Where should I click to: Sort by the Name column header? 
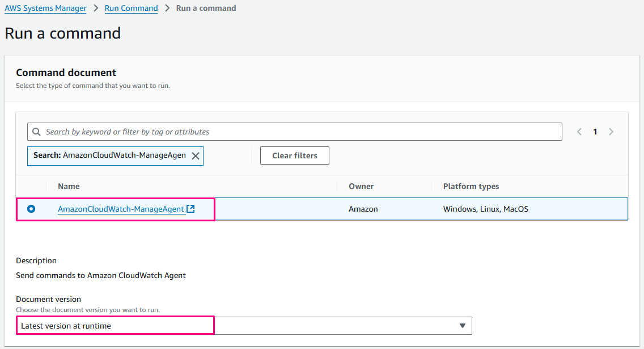coord(69,186)
